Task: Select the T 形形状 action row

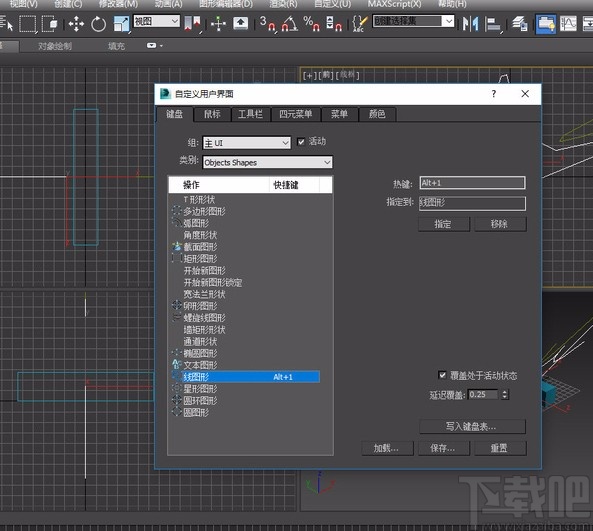Action: [245, 199]
